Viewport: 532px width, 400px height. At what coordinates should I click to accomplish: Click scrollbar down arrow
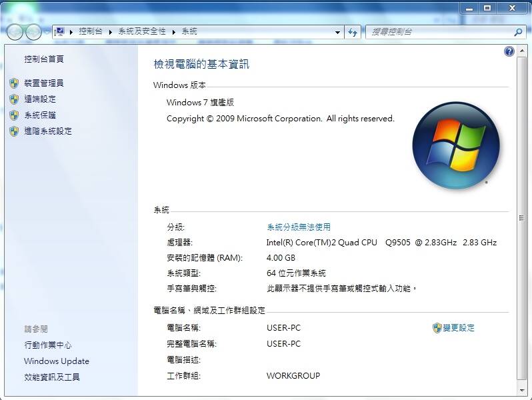522,391
